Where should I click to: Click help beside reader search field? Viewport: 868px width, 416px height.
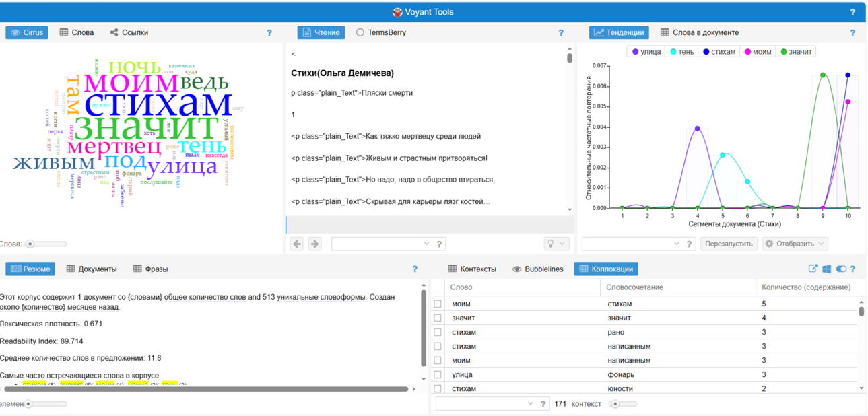(439, 244)
